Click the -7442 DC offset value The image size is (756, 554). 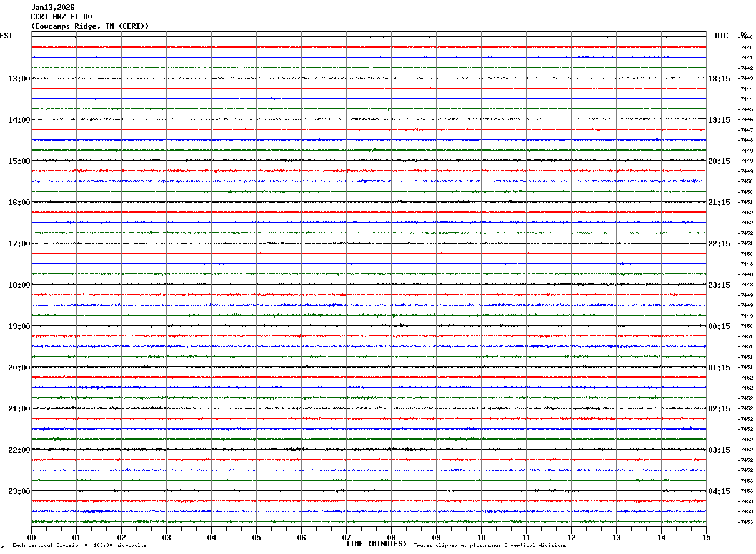(x=745, y=68)
